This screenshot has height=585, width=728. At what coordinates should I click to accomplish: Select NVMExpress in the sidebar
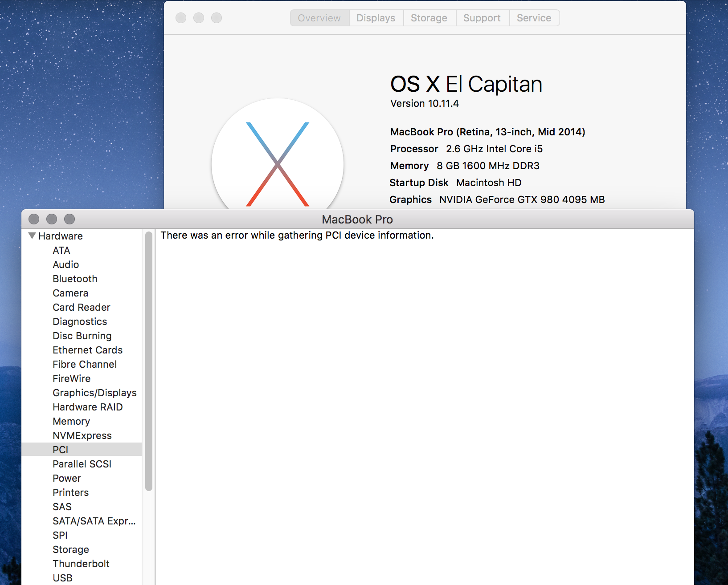pos(82,435)
